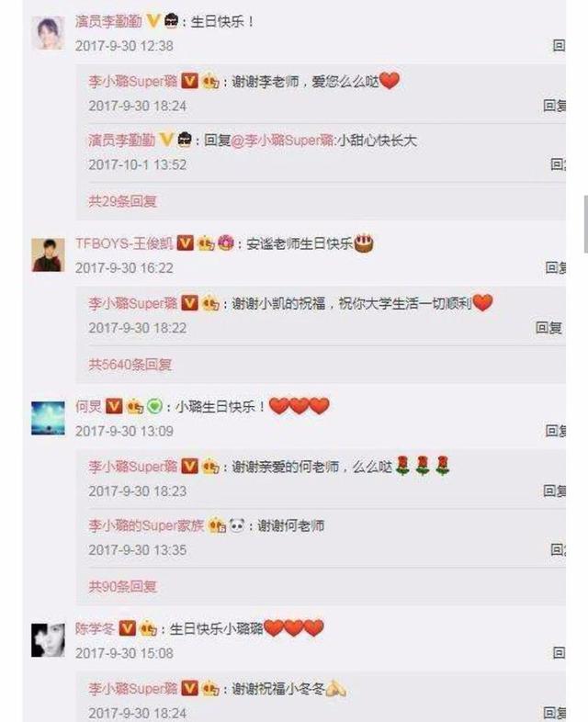Click 回复 next to 何炅's birthday comment
The image size is (588, 722).
tap(555, 431)
